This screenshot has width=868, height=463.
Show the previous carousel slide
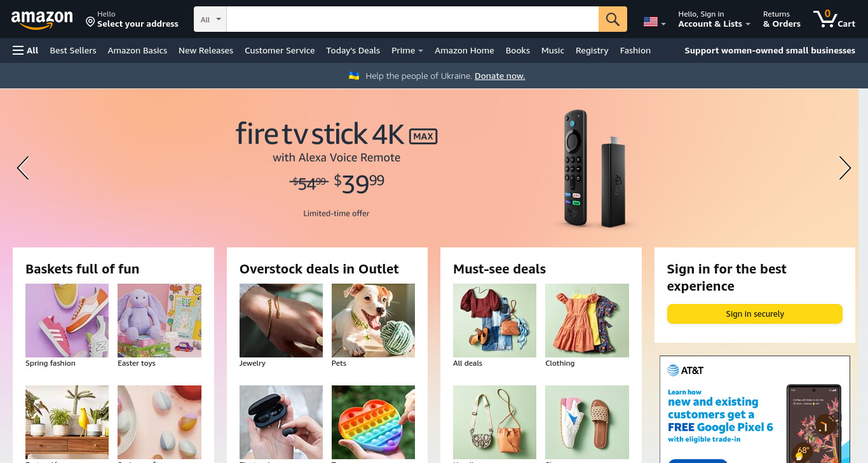click(x=23, y=168)
